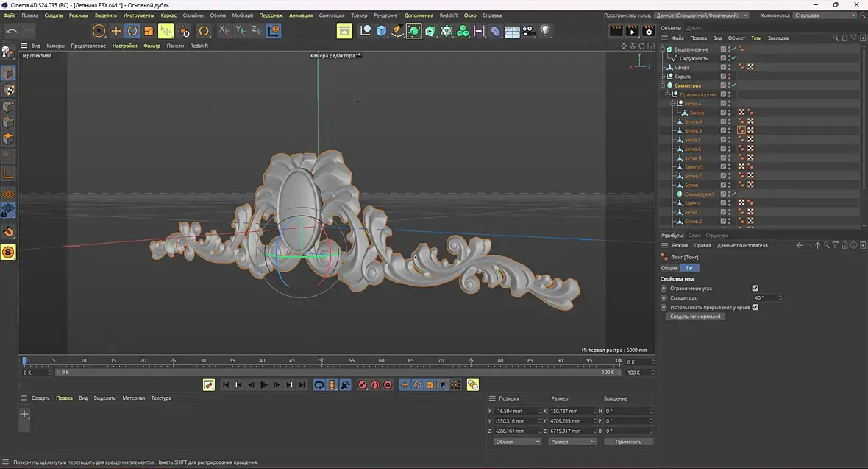The height and width of the screenshot is (469, 868).
Task: Click Создать тег нормалей button
Action: pos(695,317)
